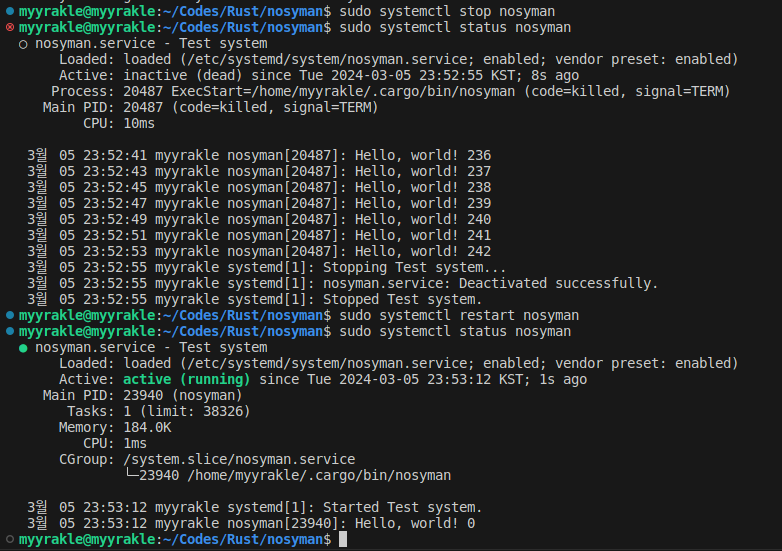The image size is (782, 551).
Task: Click the terminal cursor block at the prompt
Action: [343, 539]
